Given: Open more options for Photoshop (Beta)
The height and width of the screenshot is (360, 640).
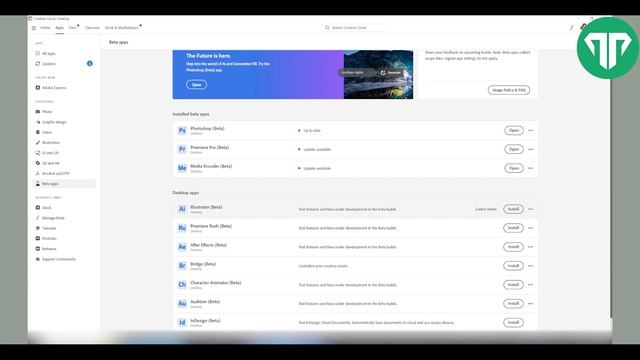Looking at the screenshot, I should pyautogui.click(x=530, y=131).
